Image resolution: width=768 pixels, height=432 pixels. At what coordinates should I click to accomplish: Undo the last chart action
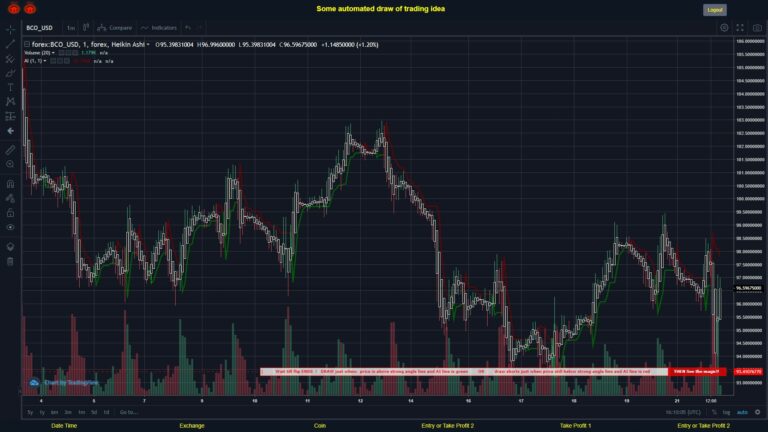tap(188, 27)
